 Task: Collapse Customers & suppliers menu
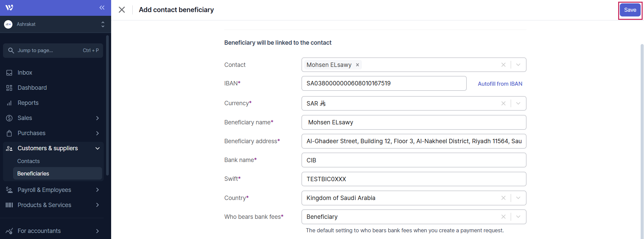coord(97,148)
